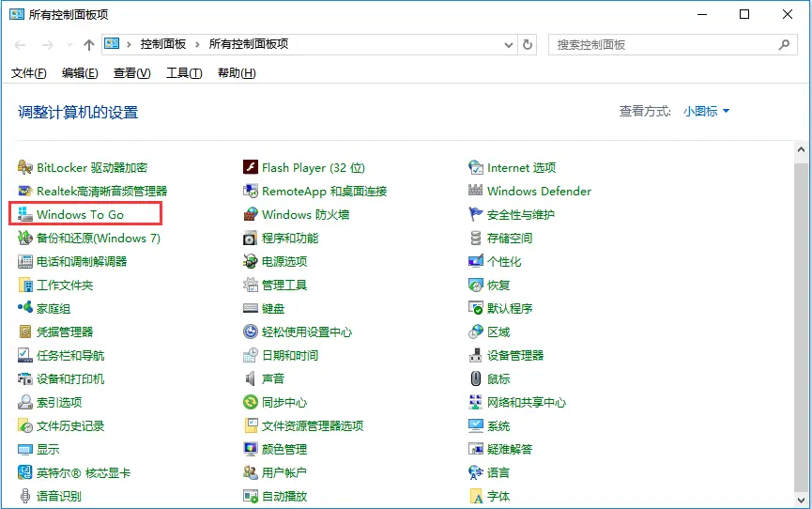Expand the 控制面板 breadcrumb chevron
This screenshot has width=812, height=509.
198,44
